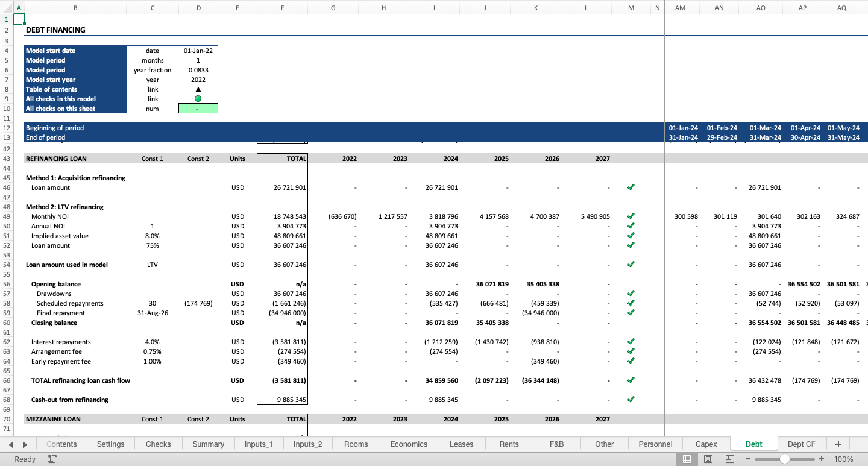
Task: Activate Page Break Preview in the status bar
Action: [x=729, y=459]
